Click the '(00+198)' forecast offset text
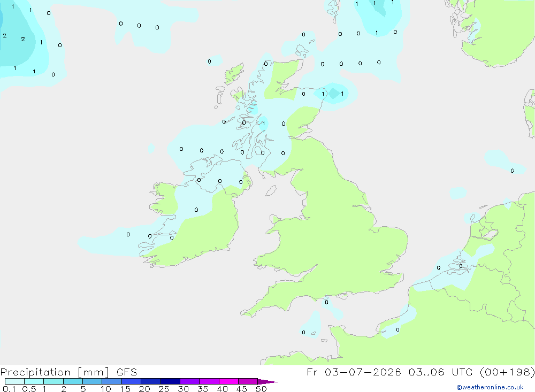Screen dimensions: 535x392 [507, 372]
